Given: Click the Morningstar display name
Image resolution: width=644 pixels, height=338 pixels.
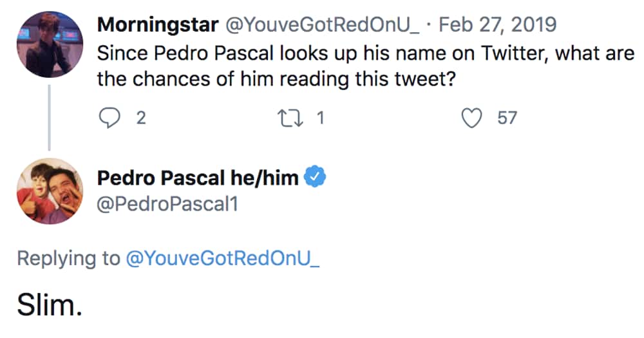Looking at the screenshot, I should 158,24.
